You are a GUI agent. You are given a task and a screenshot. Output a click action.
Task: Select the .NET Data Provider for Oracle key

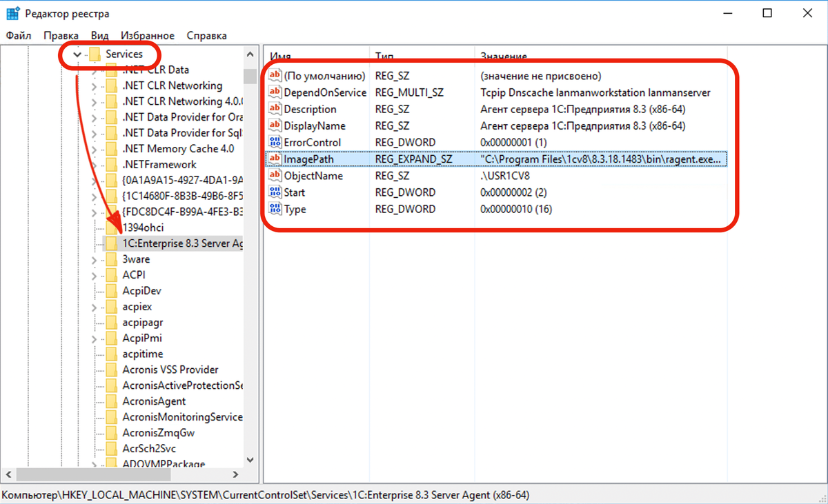point(182,117)
